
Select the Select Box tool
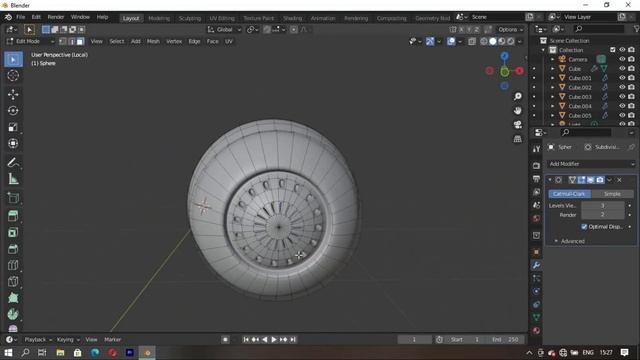[x=13, y=60]
